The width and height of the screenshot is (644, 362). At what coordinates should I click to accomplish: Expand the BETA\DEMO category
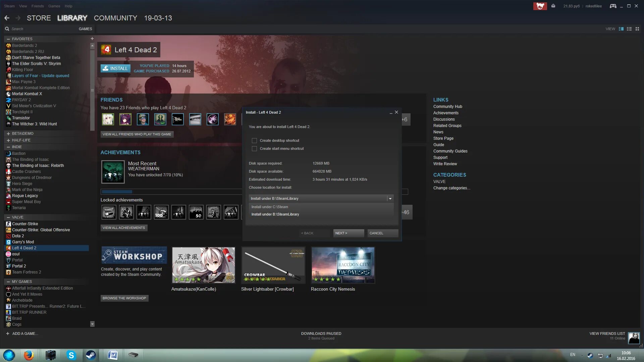click(8, 134)
